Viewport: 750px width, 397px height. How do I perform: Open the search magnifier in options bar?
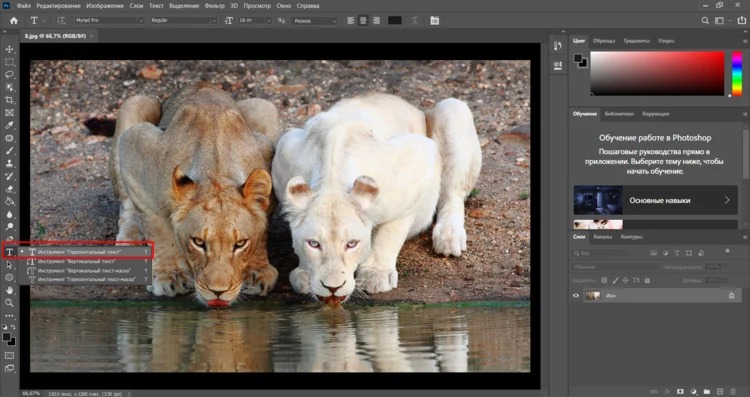click(705, 21)
